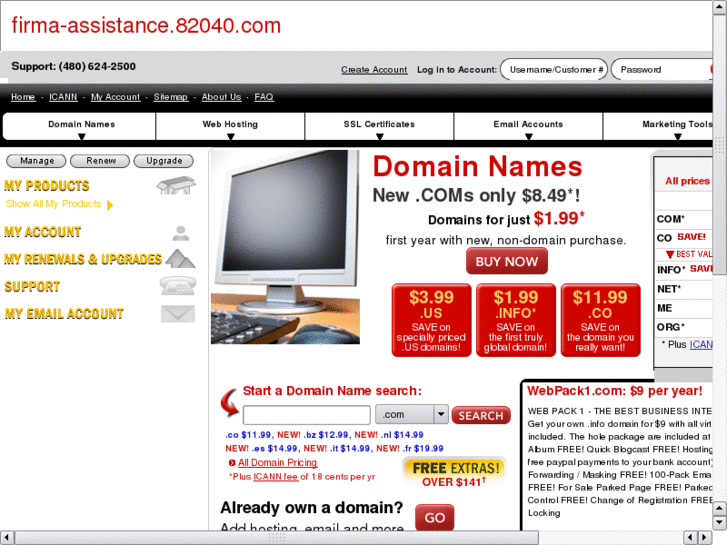Click the horizontal scrollbar left arrow
This screenshot has width=727, height=545.
7,538
